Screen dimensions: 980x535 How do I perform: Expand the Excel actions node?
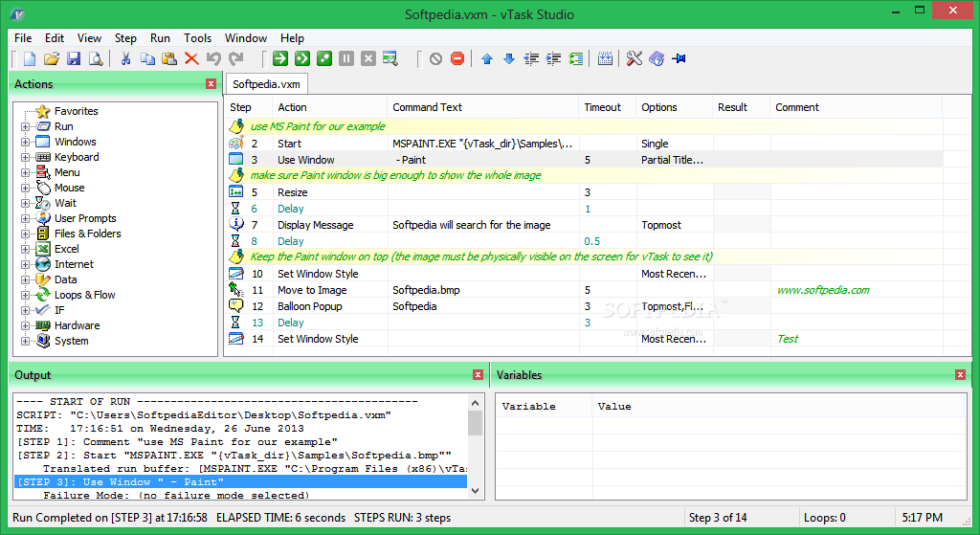[25, 249]
